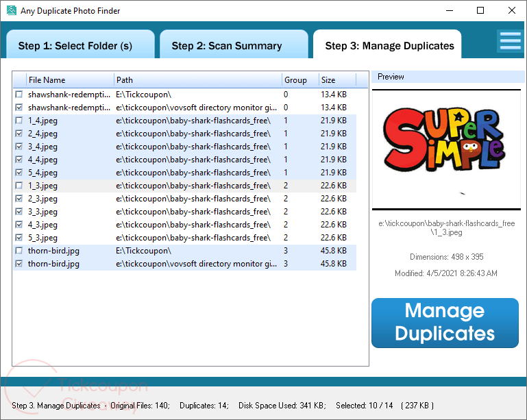527x420 pixels.
Task: Toggle the 4_4.jpeg checkbox
Action: tap(19, 160)
